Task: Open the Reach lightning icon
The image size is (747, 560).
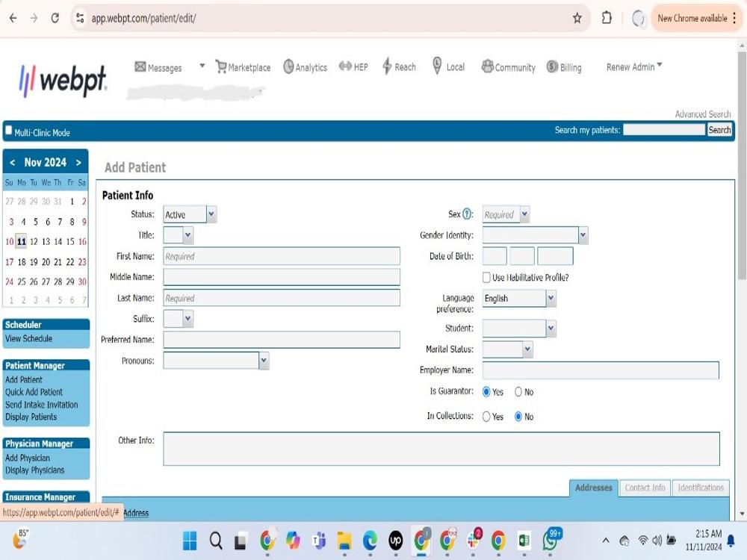Action: tap(387, 66)
